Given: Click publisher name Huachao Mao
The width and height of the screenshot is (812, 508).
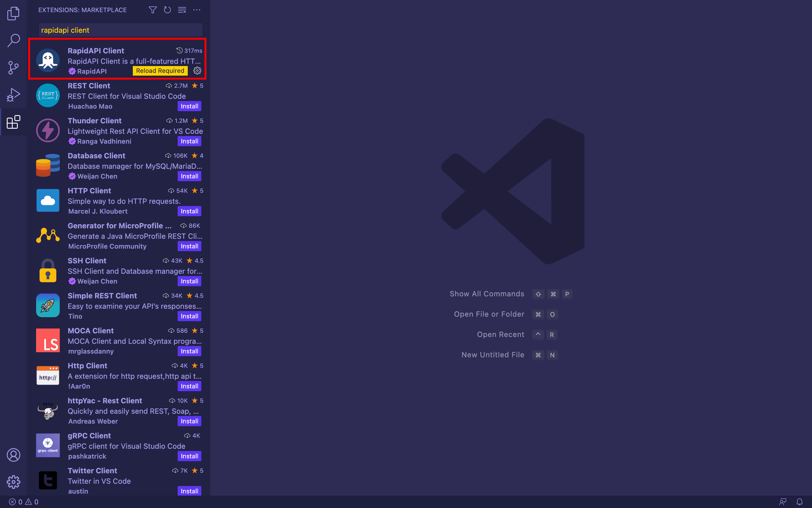Looking at the screenshot, I should point(90,106).
